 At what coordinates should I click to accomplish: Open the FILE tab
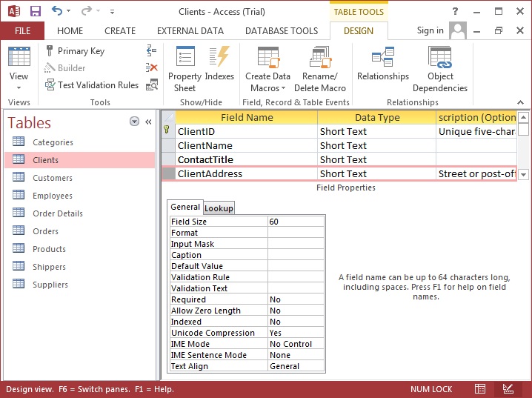[x=22, y=31]
